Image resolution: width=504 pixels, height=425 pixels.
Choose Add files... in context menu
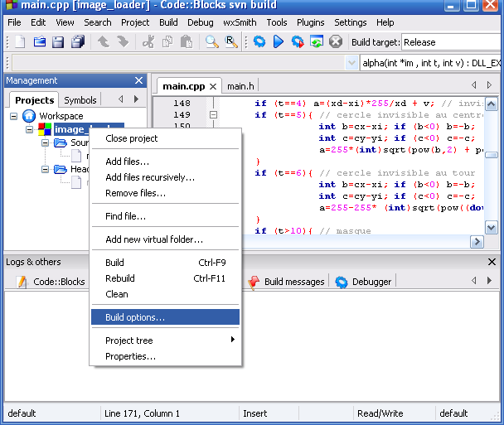(x=165, y=162)
